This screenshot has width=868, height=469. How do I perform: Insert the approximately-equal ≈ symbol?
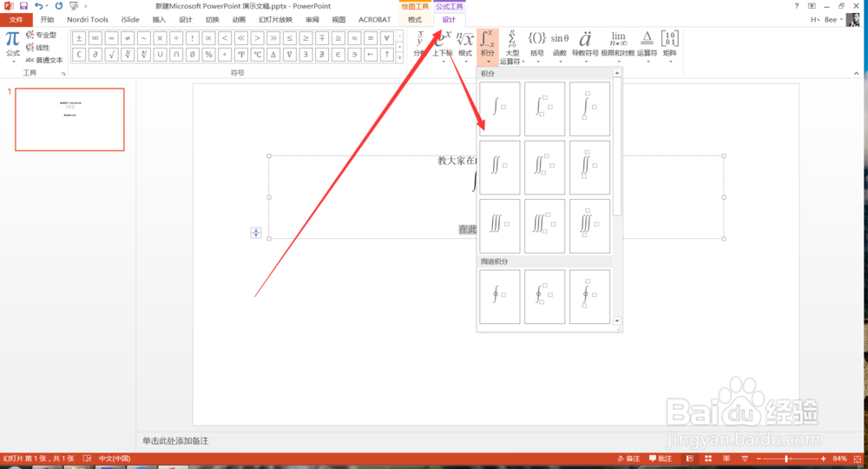(354, 38)
